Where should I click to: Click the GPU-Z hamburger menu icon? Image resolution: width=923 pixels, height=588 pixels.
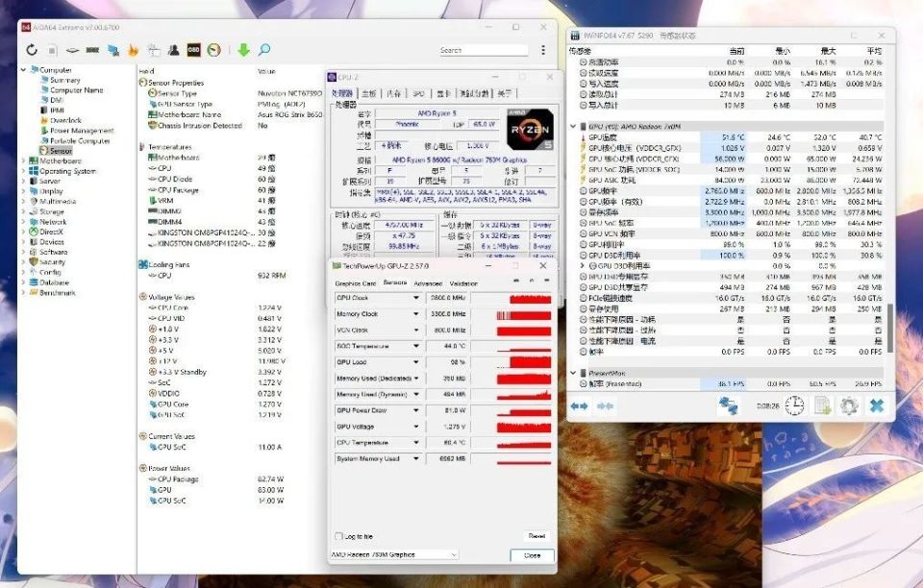coord(546,281)
